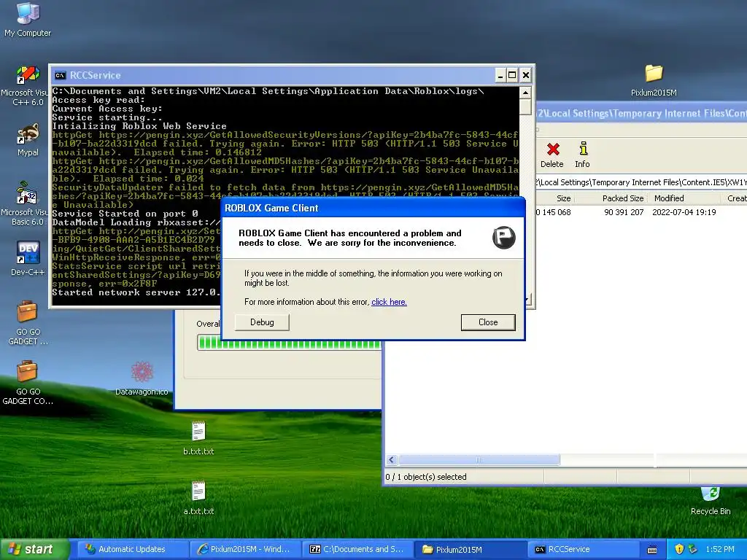Click the green overall progress bar
This screenshot has height=560, width=747.
tap(289, 343)
